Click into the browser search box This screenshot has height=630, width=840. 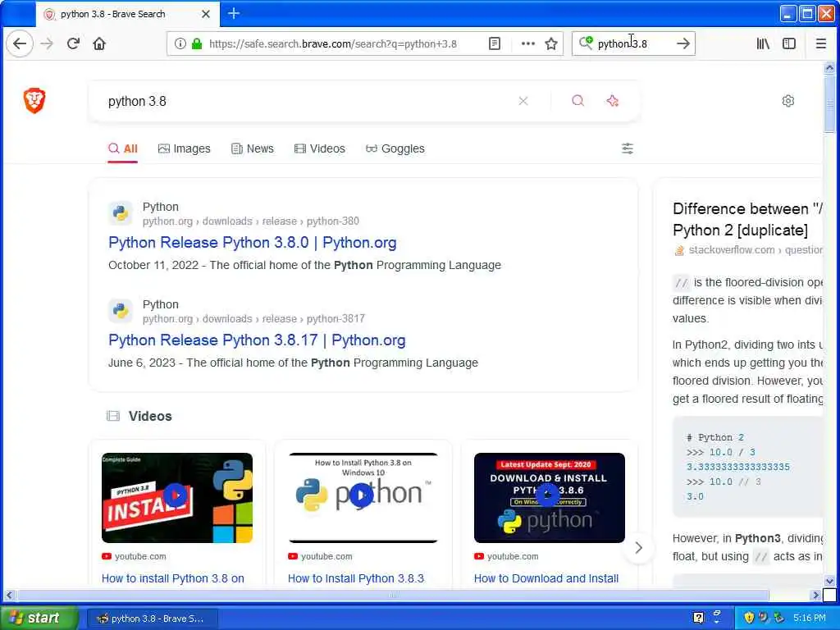point(632,44)
